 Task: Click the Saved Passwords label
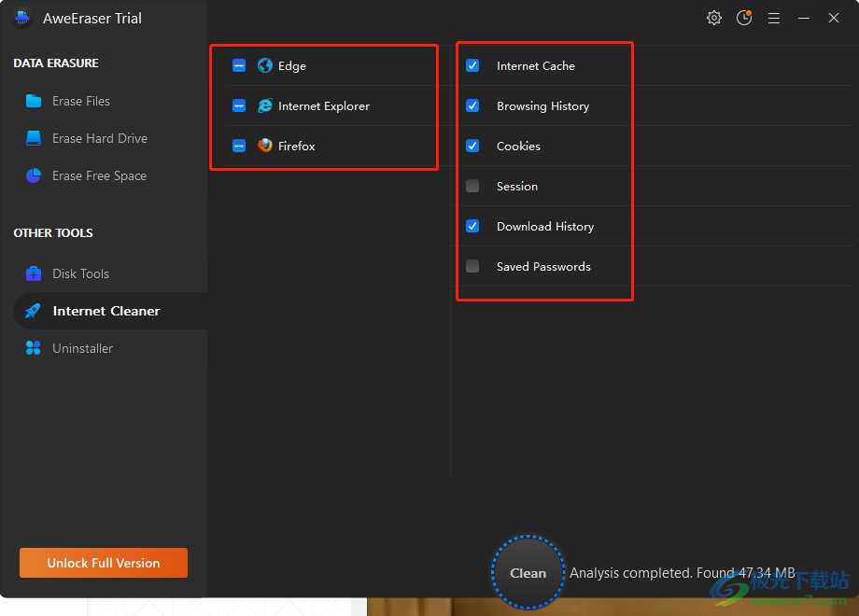pyautogui.click(x=543, y=267)
